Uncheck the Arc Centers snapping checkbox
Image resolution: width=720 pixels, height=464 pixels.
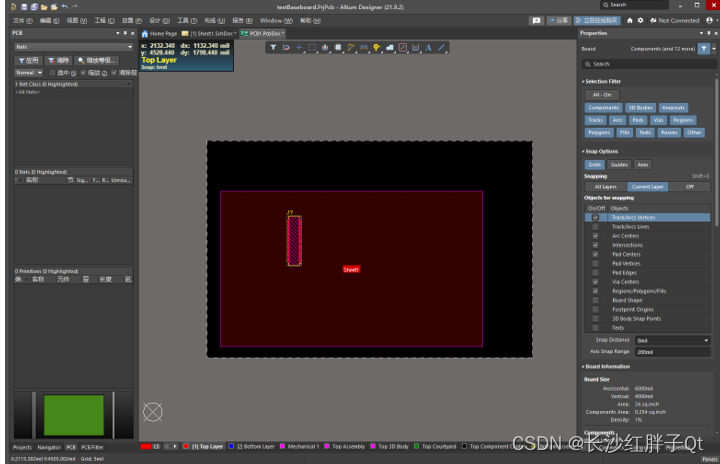click(x=595, y=236)
